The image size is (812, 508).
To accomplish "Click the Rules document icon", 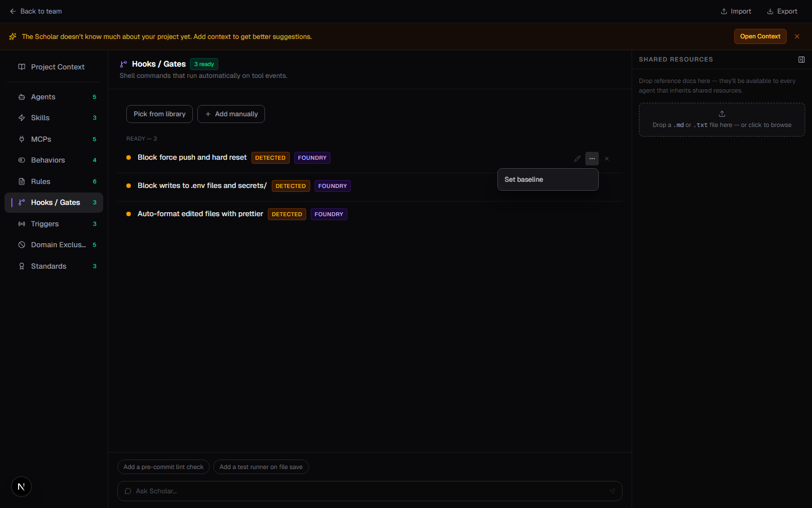I will (x=21, y=182).
